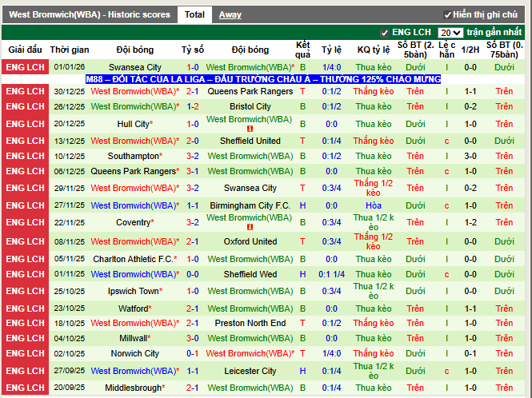532x398 pixels.
Task: Click the West Bromwich(WBA) Historic scores title
Action: pos(90,14)
